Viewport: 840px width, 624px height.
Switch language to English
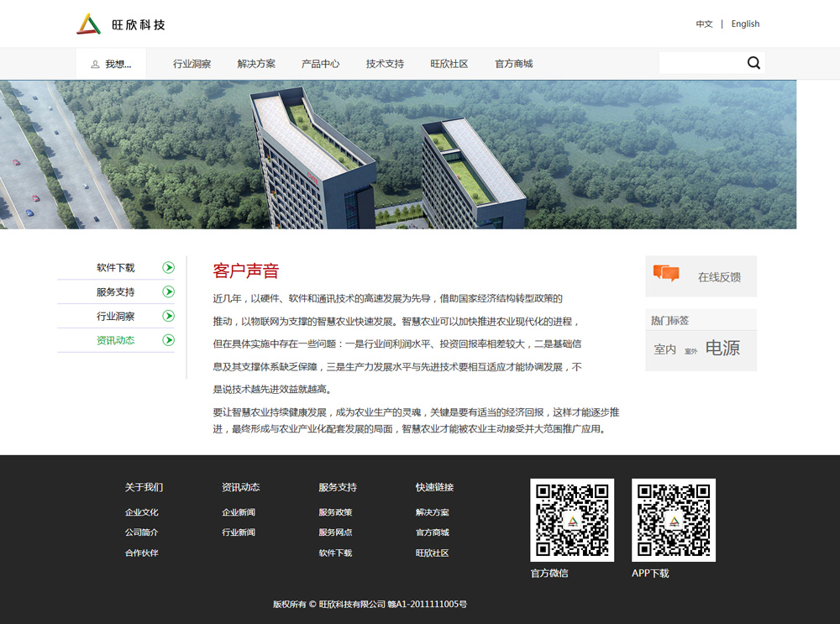745,24
